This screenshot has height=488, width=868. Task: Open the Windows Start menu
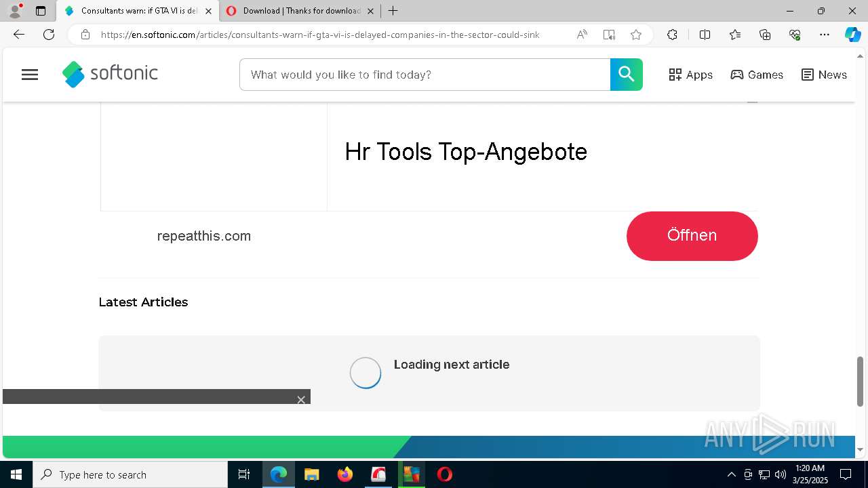pyautogui.click(x=16, y=474)
